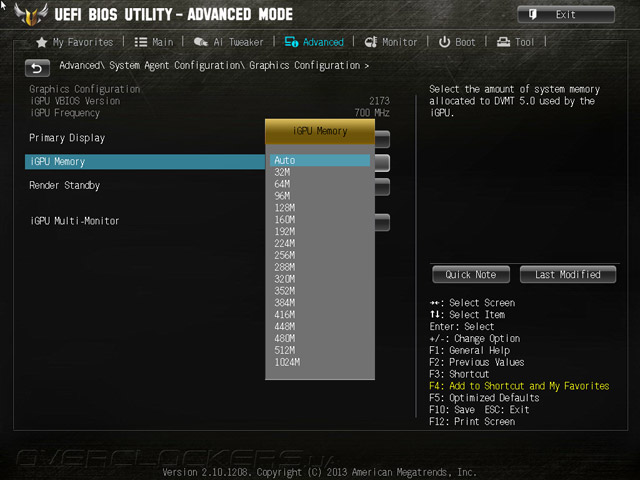The image size is (640, 480).
Task: Click the TUF winged logo
Action: (x=31, y=15)
